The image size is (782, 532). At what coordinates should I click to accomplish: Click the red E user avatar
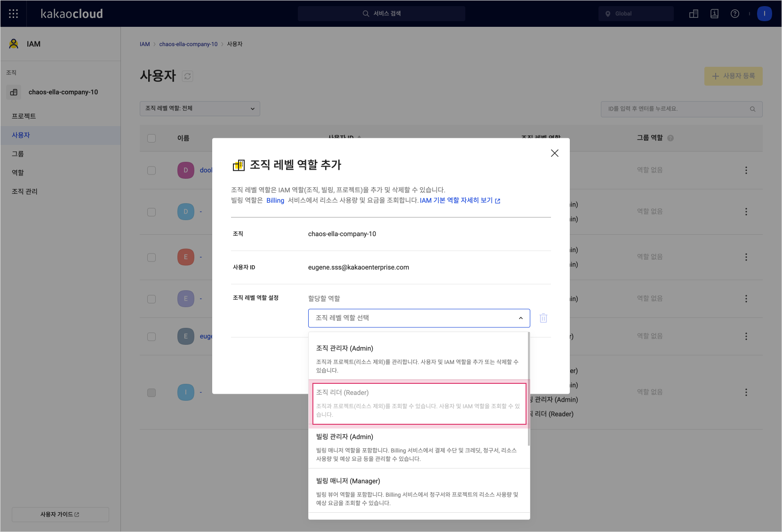(186, 257)
